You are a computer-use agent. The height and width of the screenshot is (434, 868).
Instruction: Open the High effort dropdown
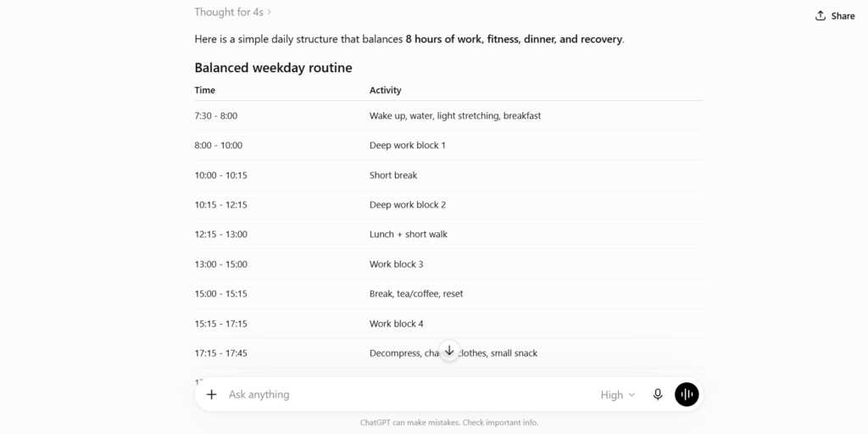pyautogui.click(x=618, y=395)
